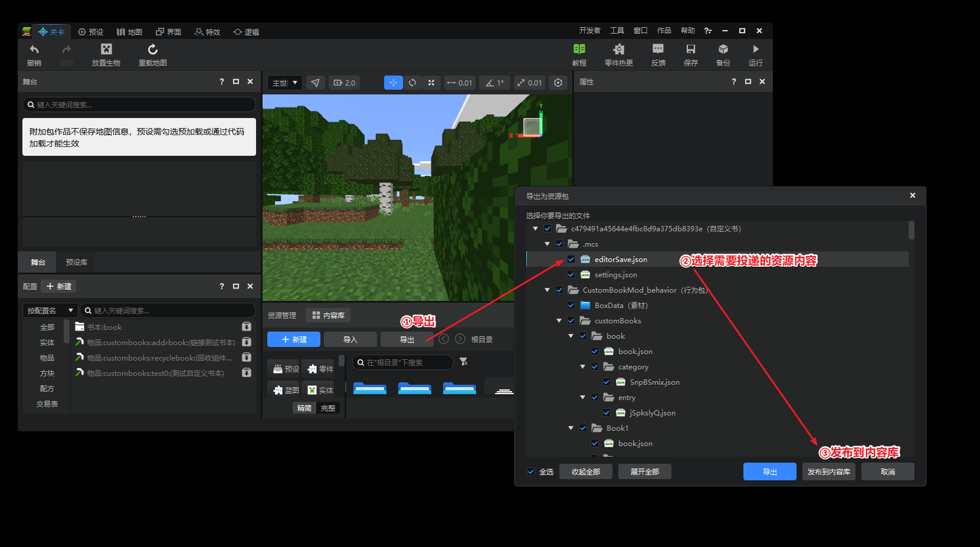The height and width of the screenshot is (547, 980).
Task: Click the 重载地图 reload map icon
Action: click(153, 49)
